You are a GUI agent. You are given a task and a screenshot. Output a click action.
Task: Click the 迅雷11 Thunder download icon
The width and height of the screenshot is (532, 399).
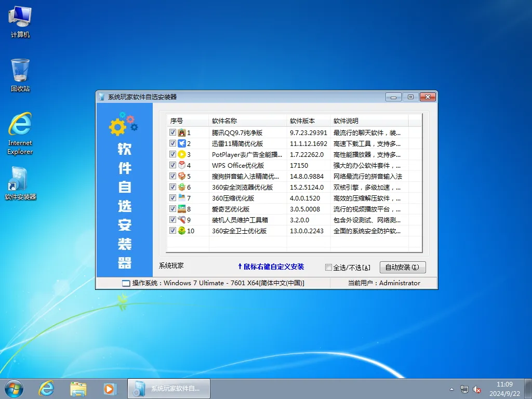tap(182, 143)
